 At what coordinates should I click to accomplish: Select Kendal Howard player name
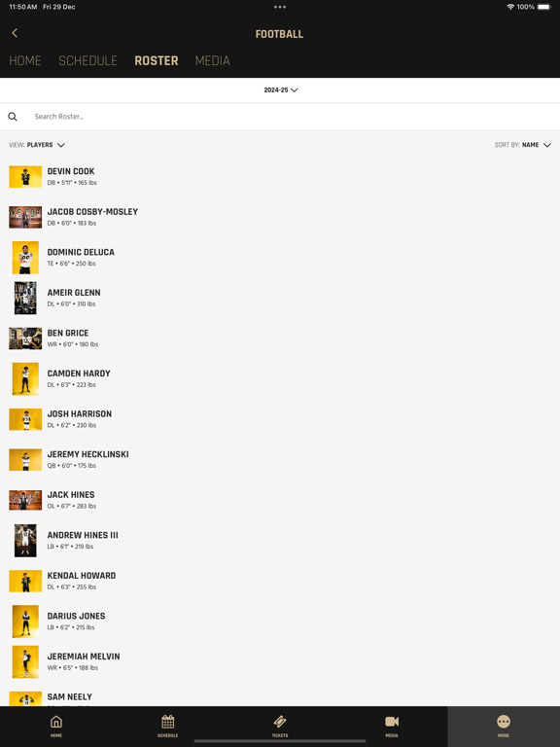pyautogui.click(x=82, y=576)
